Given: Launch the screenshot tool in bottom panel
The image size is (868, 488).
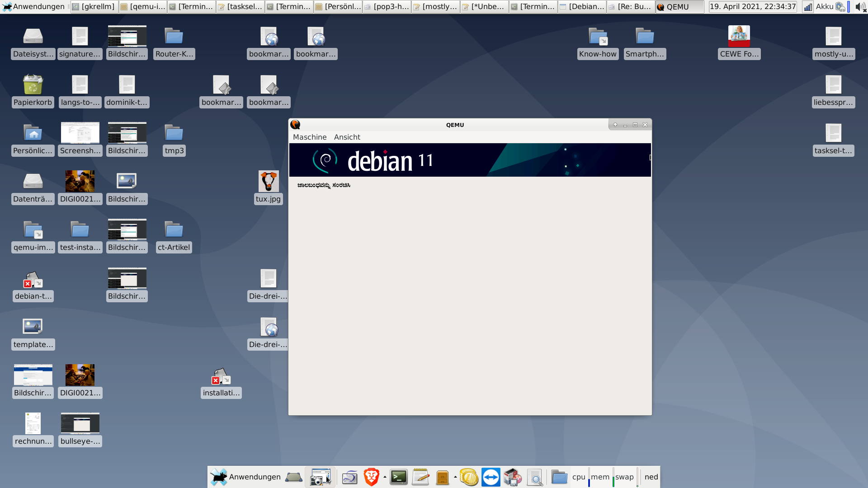Looking at the screenshot, I should (320, 477).
